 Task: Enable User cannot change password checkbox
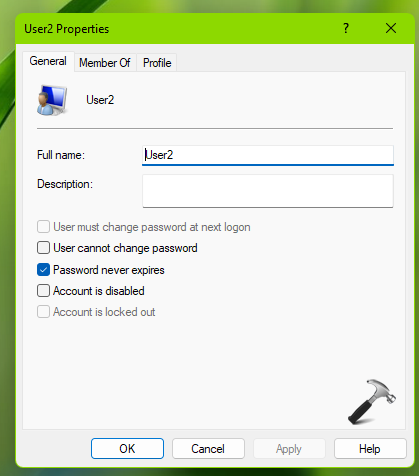[x=43, y=248]
